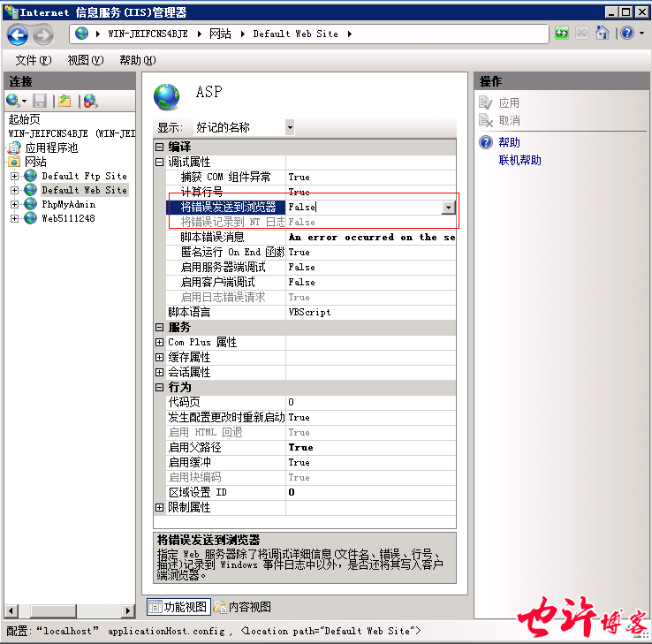Click the 取消 action link
Screen dimensions: 652x644
509,120
